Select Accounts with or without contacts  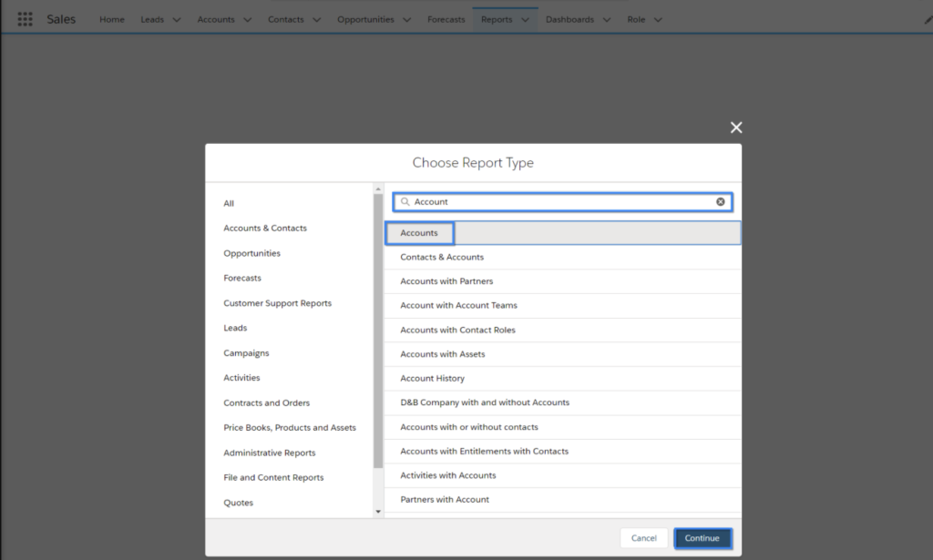pyautogui.click(x=562, y=427)
